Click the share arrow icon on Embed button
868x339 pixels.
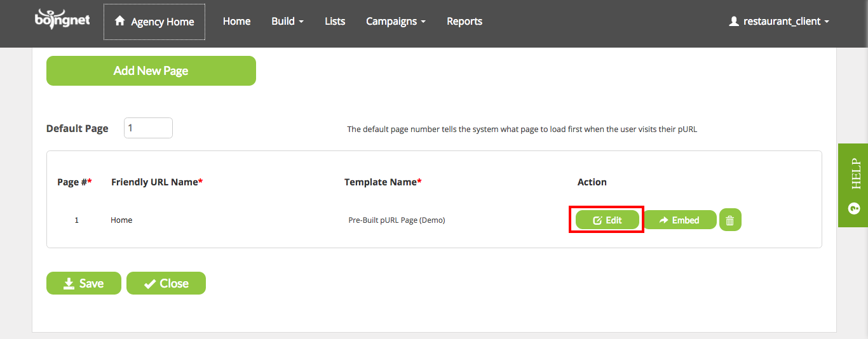click(x=664, y=220)
